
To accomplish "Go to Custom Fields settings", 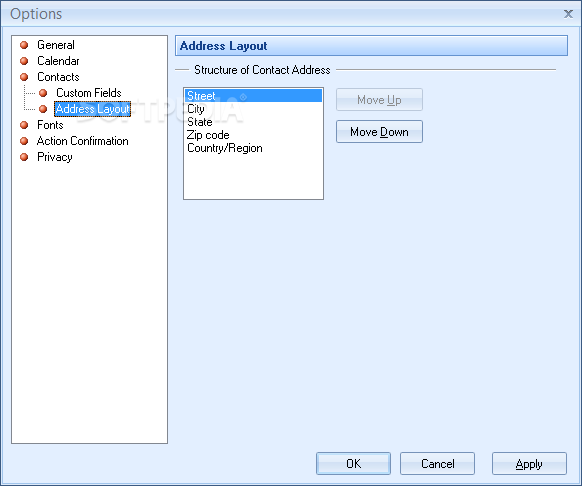I will 89,93.
